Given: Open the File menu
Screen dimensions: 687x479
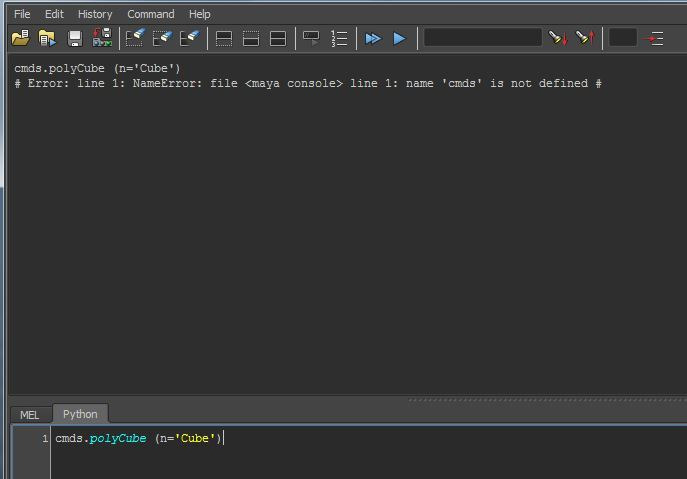Looking at the screenshot, I should pos(22,14).
